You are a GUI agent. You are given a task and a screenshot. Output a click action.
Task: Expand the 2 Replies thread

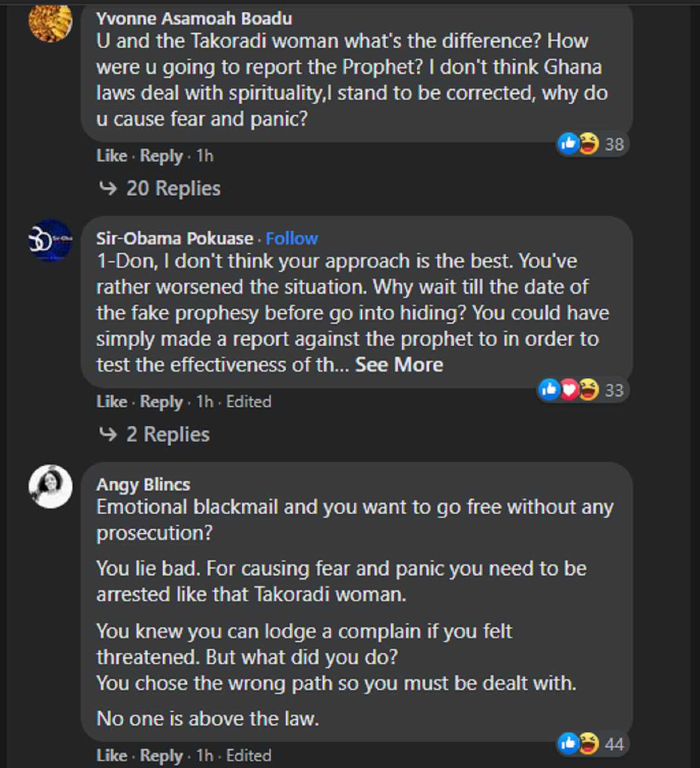(x=167, y=434)
